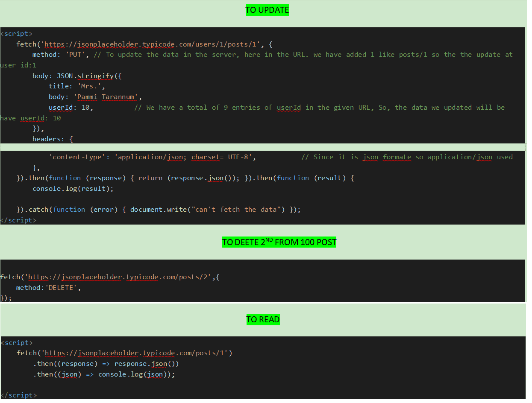Viewport: 532px width, 403px height.
Task: Open the posts/2 URL in the delete fetch
Action: 118,277
